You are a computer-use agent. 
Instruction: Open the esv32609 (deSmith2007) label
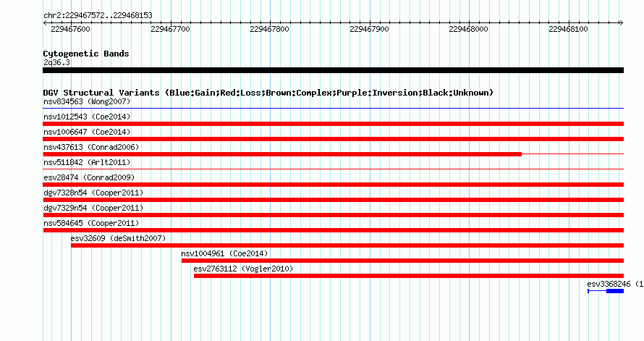[x=118, y=238]
